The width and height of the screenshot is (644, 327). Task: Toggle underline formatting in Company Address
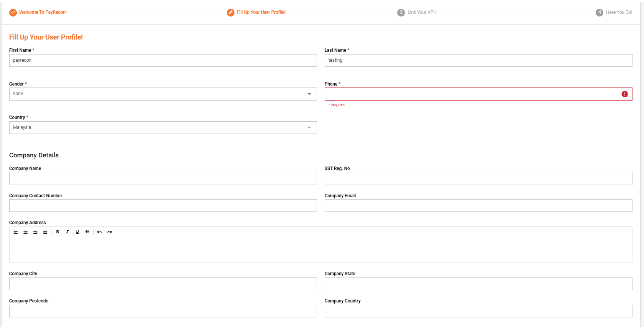[78, 232]
